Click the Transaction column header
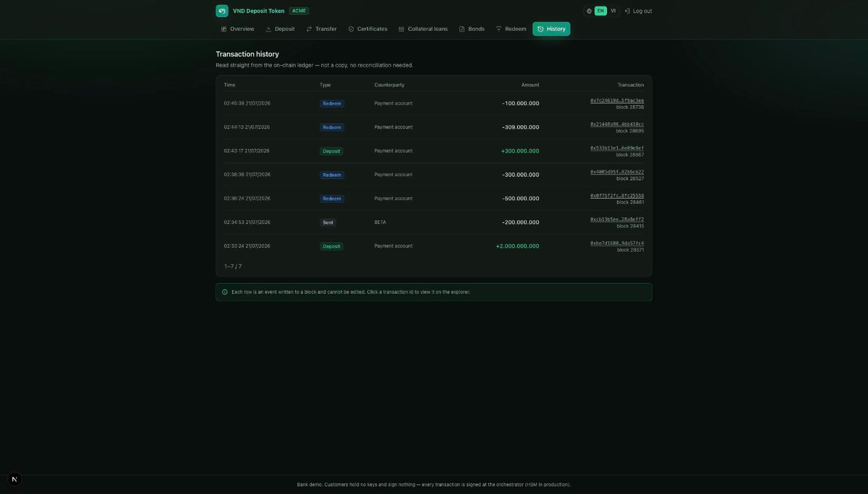This screenshot has height=494, width=868. coord(631,85)
